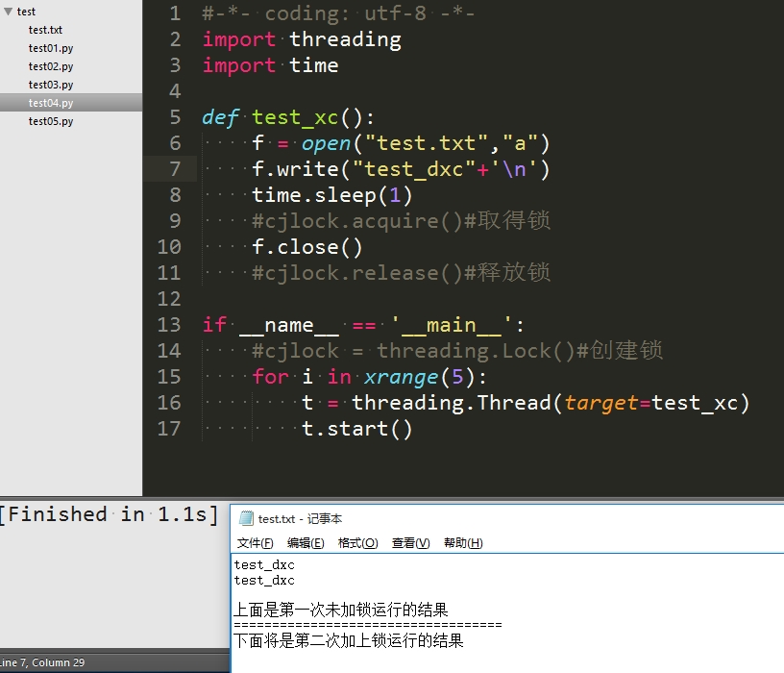Select the highlighted test04.py file
This screenshot has height=673, width=784.
pyautogui.click(x=51, y=103)
